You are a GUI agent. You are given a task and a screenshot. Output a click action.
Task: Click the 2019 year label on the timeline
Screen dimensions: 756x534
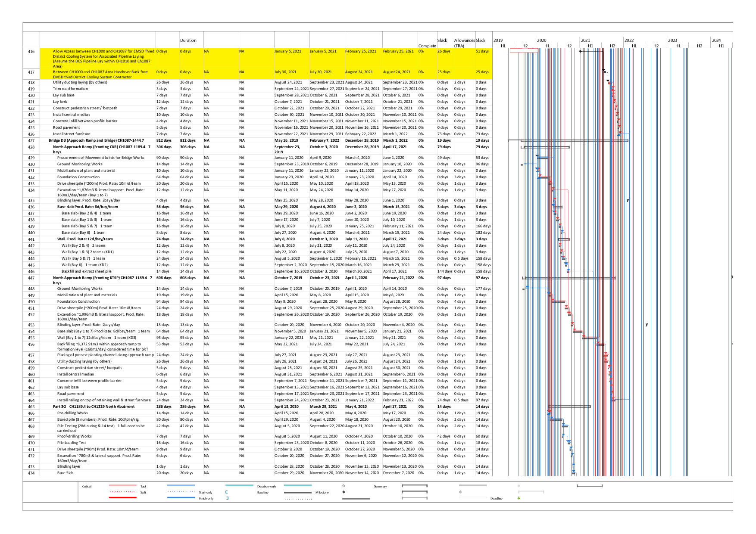(x=498, y=40)
